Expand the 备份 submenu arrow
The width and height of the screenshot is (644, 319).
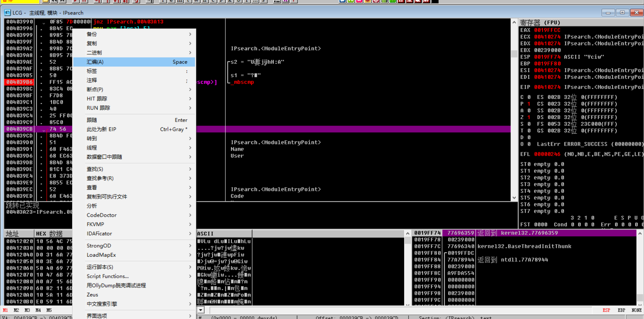(x=190, y=34)
